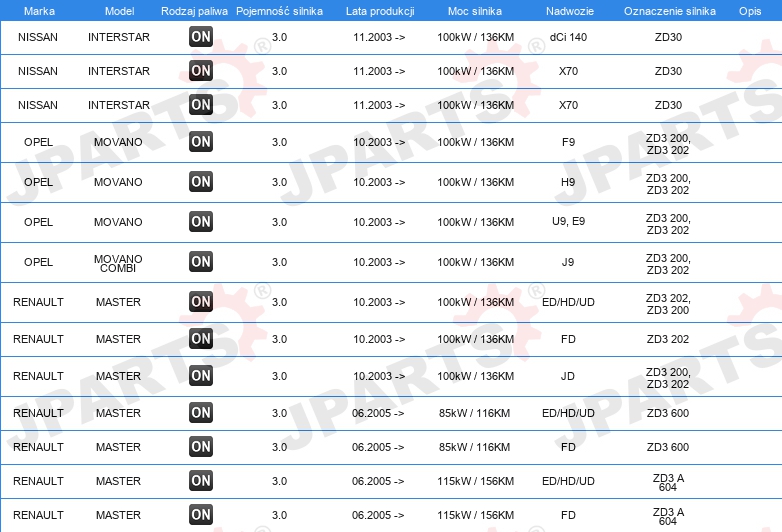Click FD in the 85kW row
Viewport: 782px width, 532px height.
pos(568,447)
